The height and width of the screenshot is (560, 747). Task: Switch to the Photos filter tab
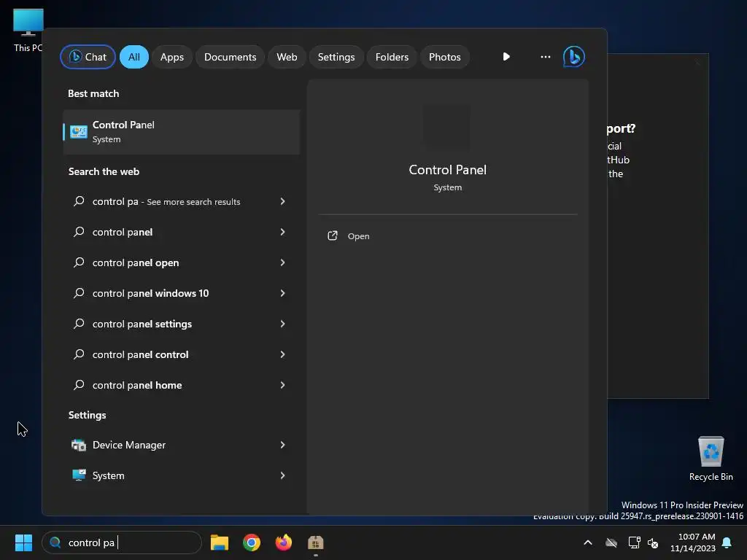pyautogui.click(x=444, y=57)
